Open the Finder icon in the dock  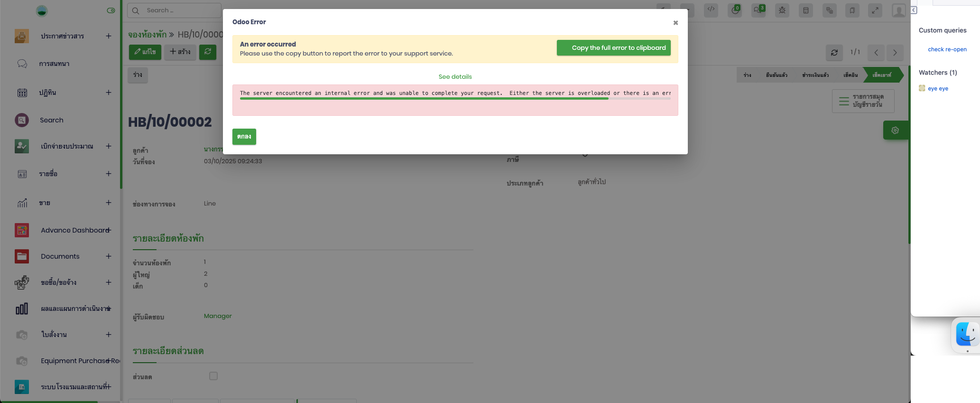(967, 334)
